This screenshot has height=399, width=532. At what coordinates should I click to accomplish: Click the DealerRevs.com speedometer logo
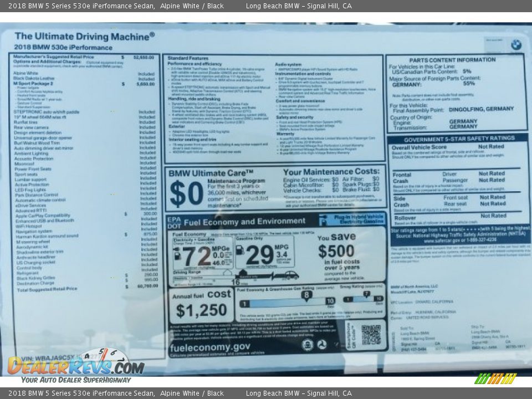[76, 364]
